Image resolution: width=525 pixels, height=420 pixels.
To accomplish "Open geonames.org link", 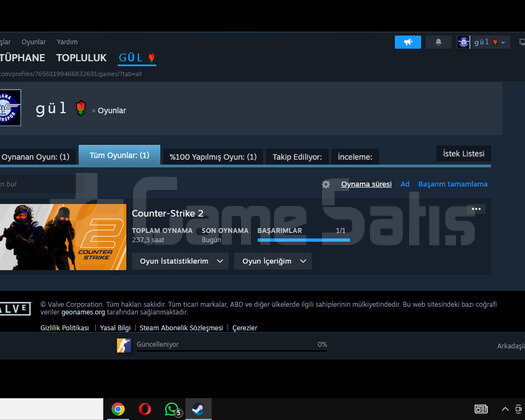I will click(x=83, y=312).
